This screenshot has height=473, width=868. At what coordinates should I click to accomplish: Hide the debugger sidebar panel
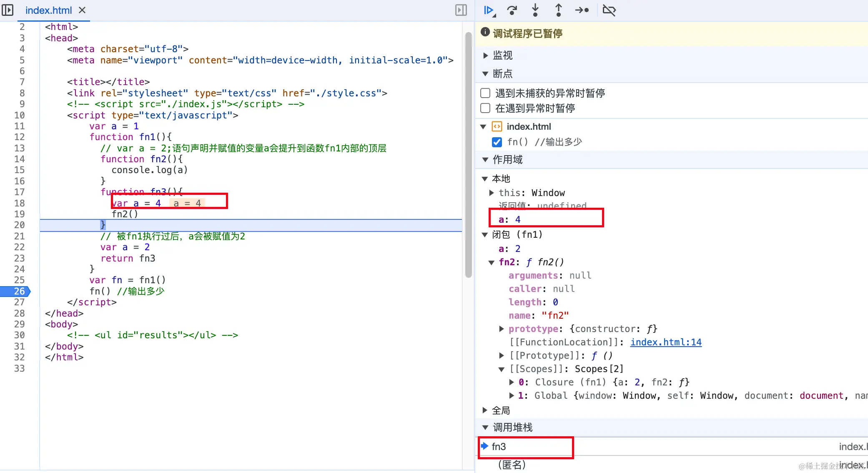point(461,10)
